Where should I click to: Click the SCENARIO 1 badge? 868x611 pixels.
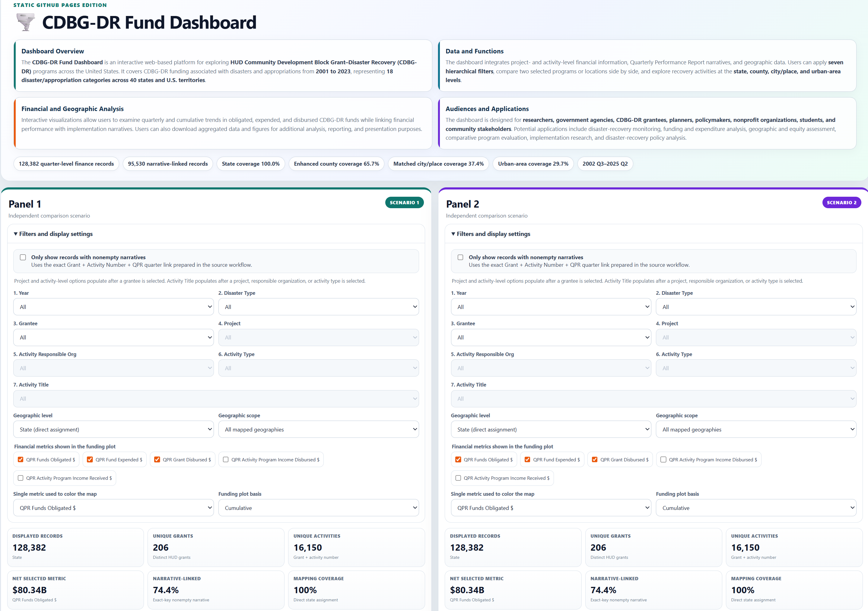pyautogui.click(x=404, y=202)
